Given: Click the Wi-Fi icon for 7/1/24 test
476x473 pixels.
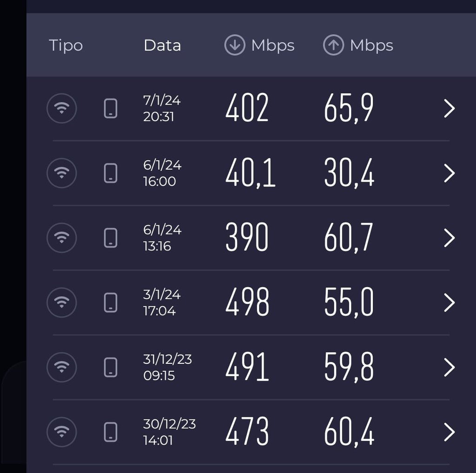Looking at the screenshot, I should tap(62, 108).
